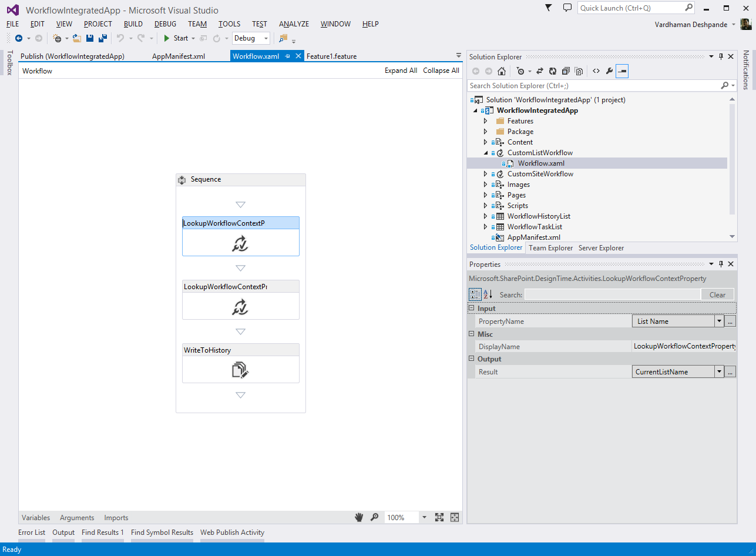Screen dimensions: 756x556
Task: Click Expand All in the workflow designer
Action: click(x=401, y=71)
